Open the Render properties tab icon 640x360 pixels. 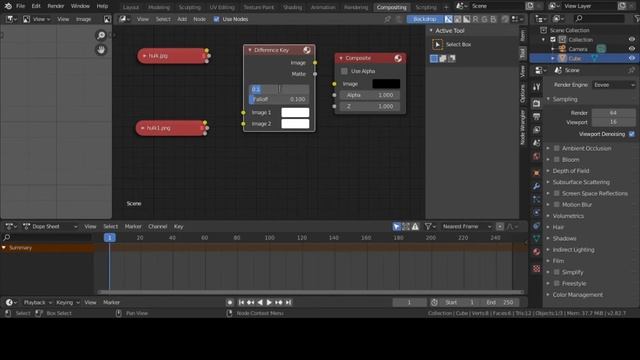click(536, 103)
